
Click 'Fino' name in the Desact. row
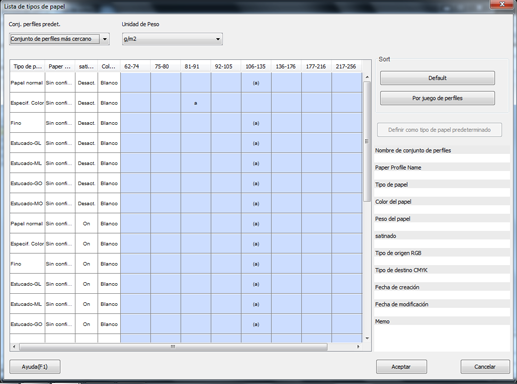tap(16, 123)
